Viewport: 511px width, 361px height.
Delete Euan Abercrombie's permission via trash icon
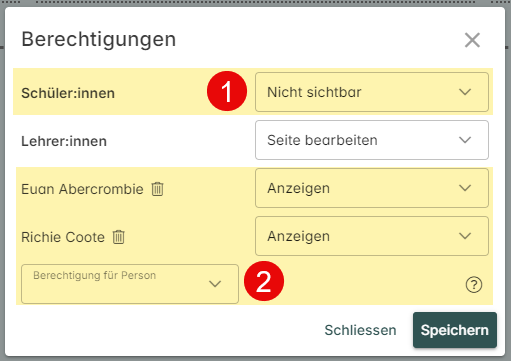pos(158,189)
